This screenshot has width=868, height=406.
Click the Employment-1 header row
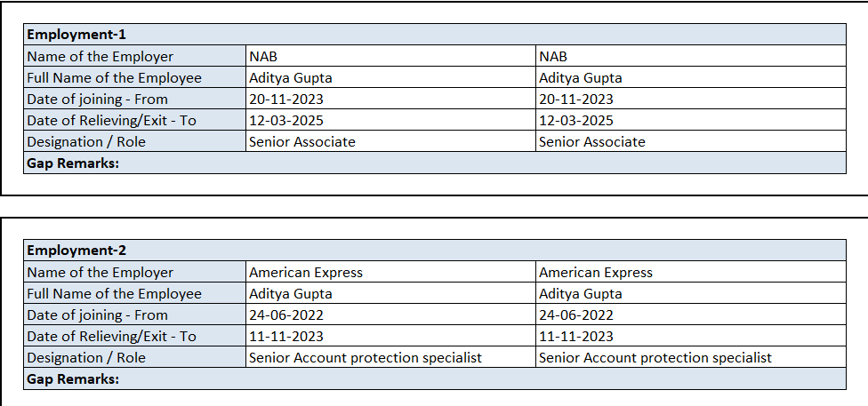[x=435, y=35]
